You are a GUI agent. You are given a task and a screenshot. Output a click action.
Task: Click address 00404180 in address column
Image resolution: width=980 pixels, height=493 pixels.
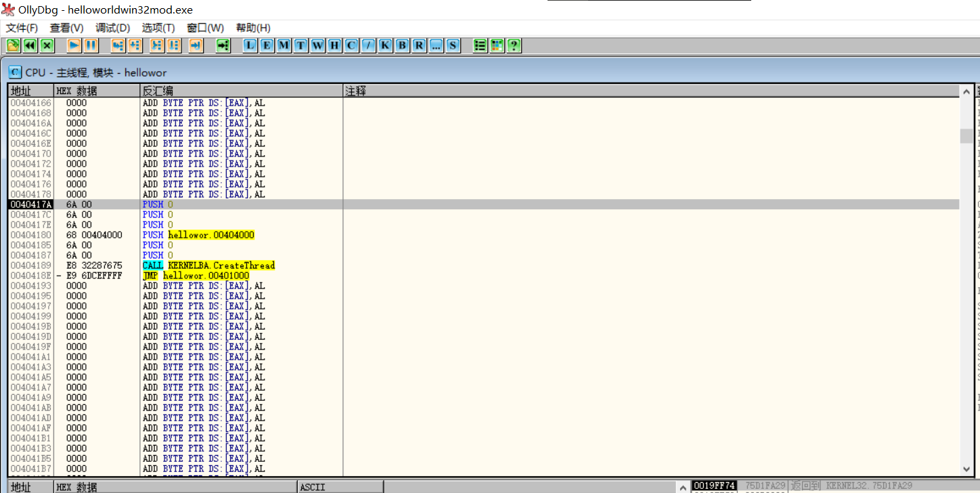[x=31, y=235]
